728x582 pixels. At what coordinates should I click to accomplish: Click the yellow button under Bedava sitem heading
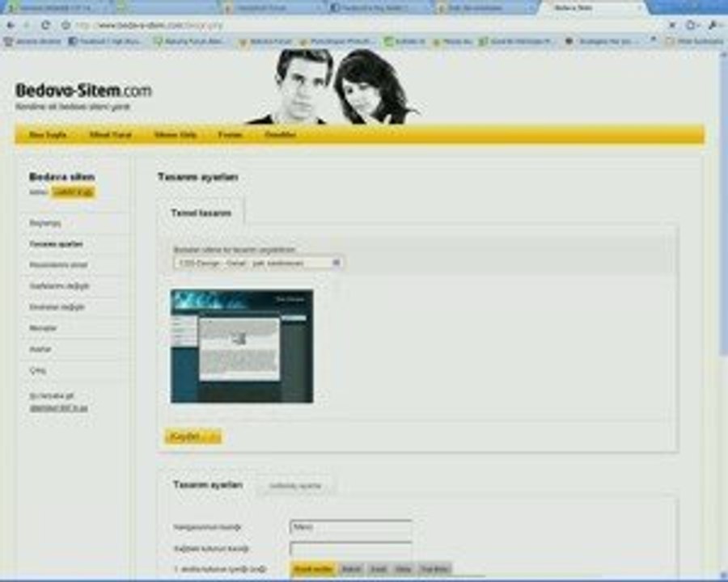point(73,192)
